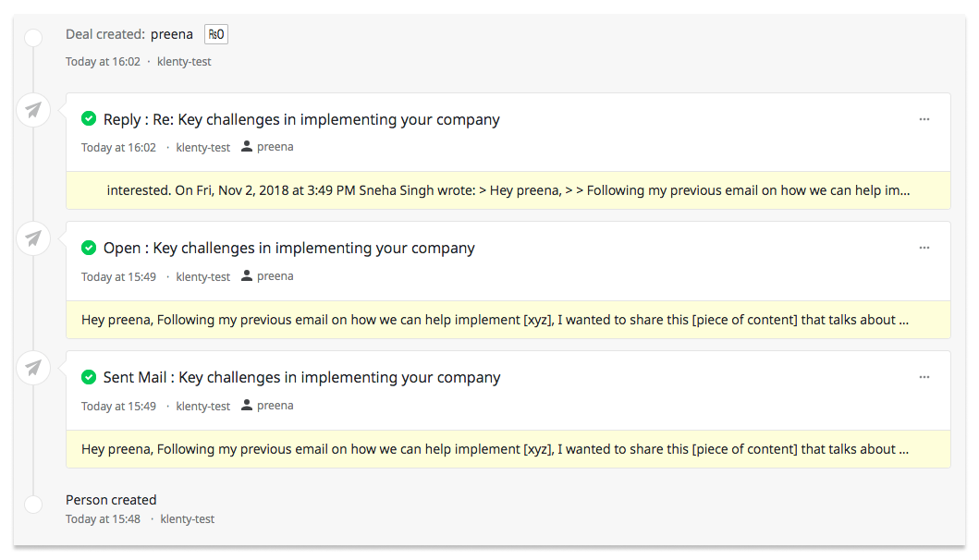
Task: Click the paper plane icon beside Sent Mail entry
Action: coord(33,369)
